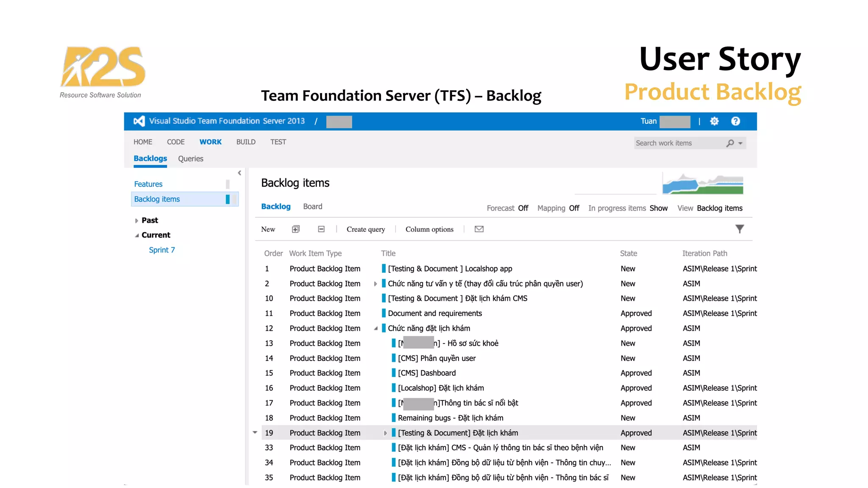Open Features in the sidebar
The height and width of the screenshot is (488, 868).
tap(148, 184)
